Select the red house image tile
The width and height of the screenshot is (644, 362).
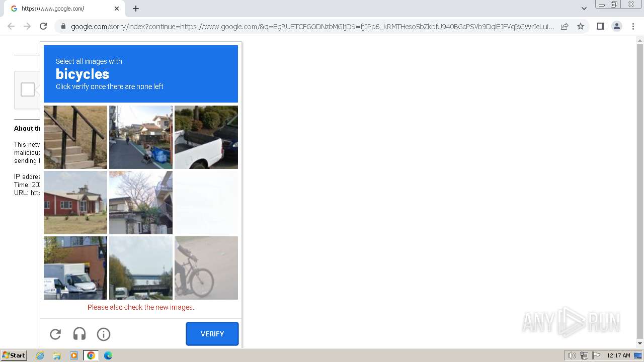tap(75, 203)
